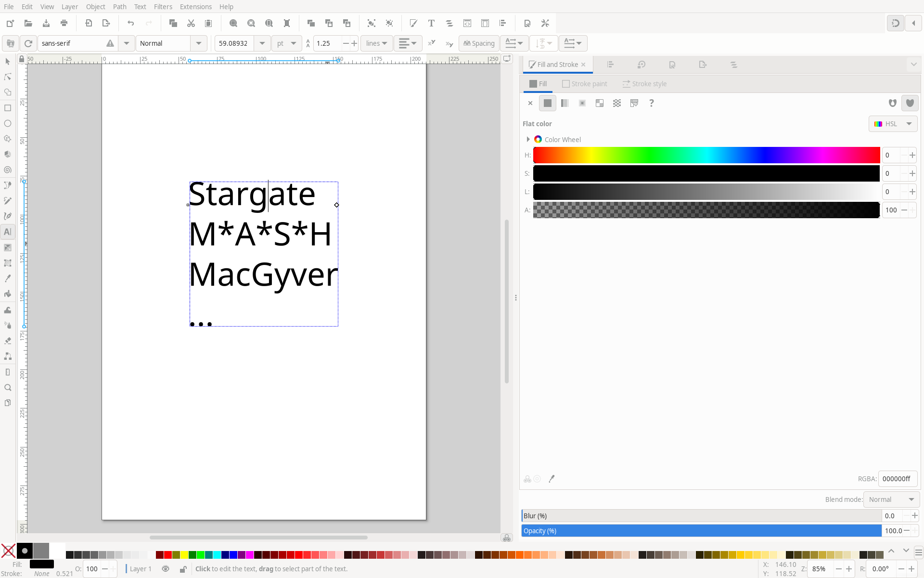
Task: Click the Cut toolbar icon
Action: click(191, 23)
